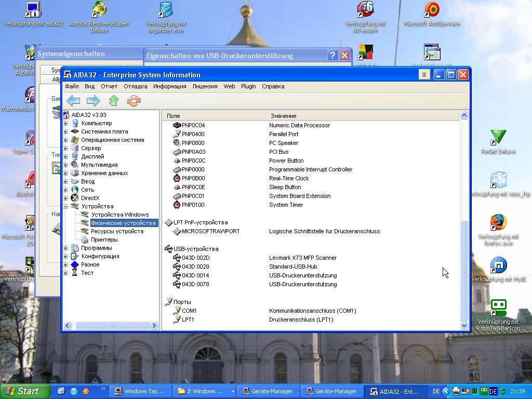The width and height of the screenshot is (532, 399).
Task: Select the Тест tree item
Action: click(87, 273)
